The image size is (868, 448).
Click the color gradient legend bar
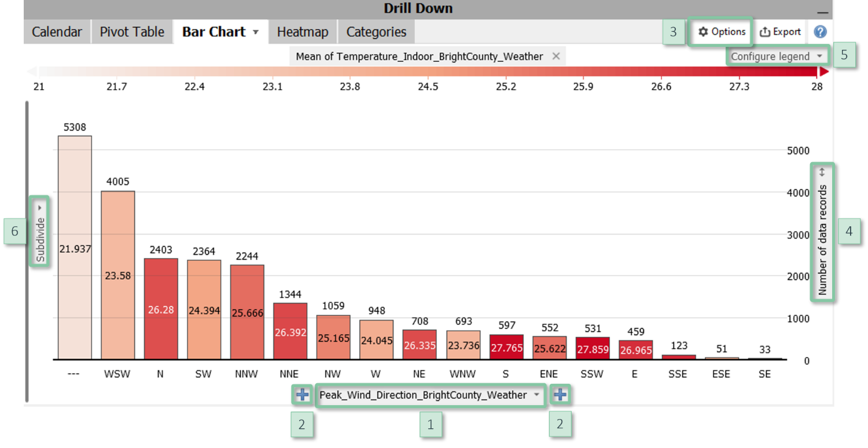[428, 72]
